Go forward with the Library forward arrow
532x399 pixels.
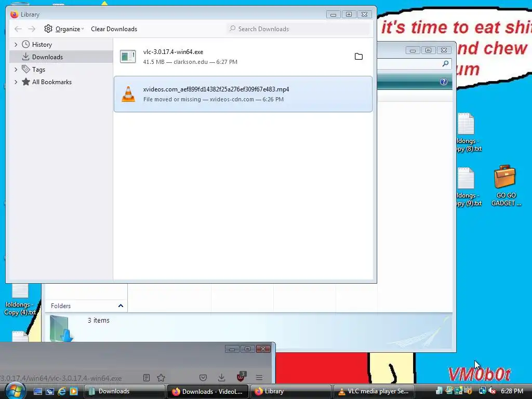(x=32, y=29)
